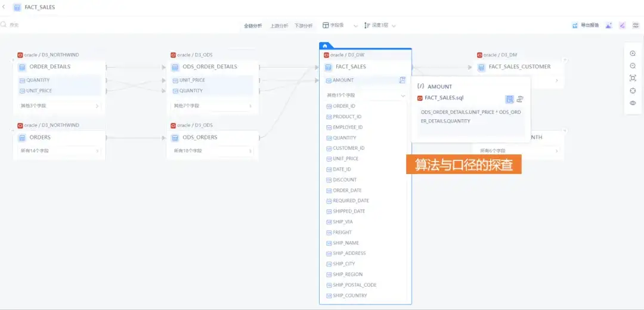Open the settings sliders icon at top right
Screen dimensions: 644x310
[x=635, y=26]
